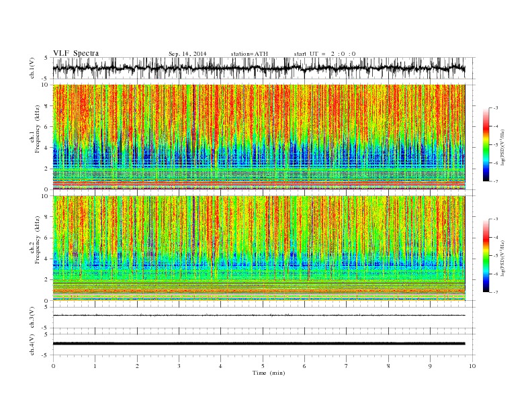Click the "ch.3(V)" axis label

coord(32,317)
